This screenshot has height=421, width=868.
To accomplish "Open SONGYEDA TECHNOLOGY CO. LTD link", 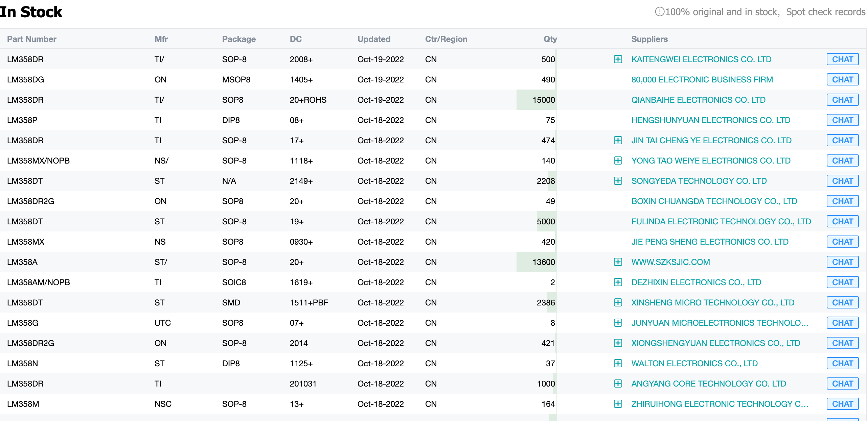I will [699, 181].
